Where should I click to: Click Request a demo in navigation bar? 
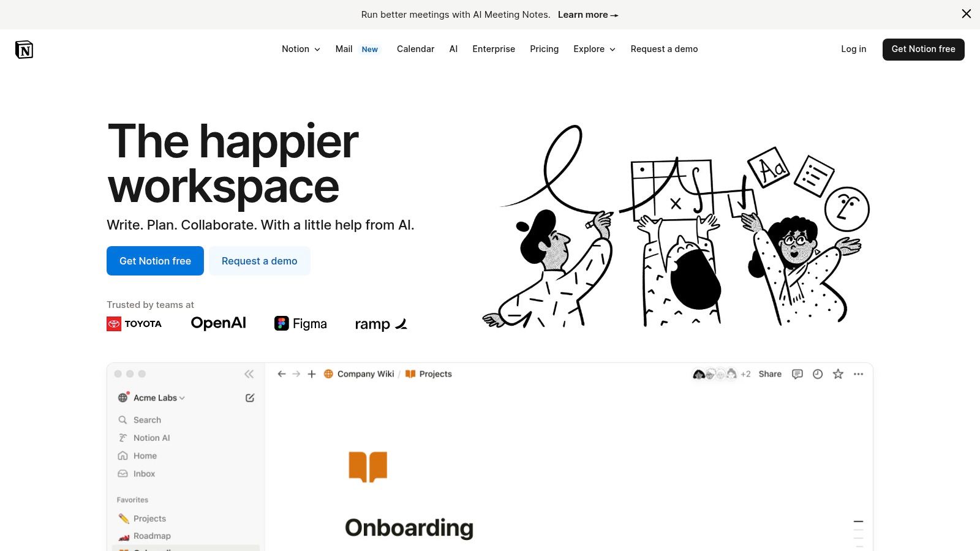(x=664, y=49)
